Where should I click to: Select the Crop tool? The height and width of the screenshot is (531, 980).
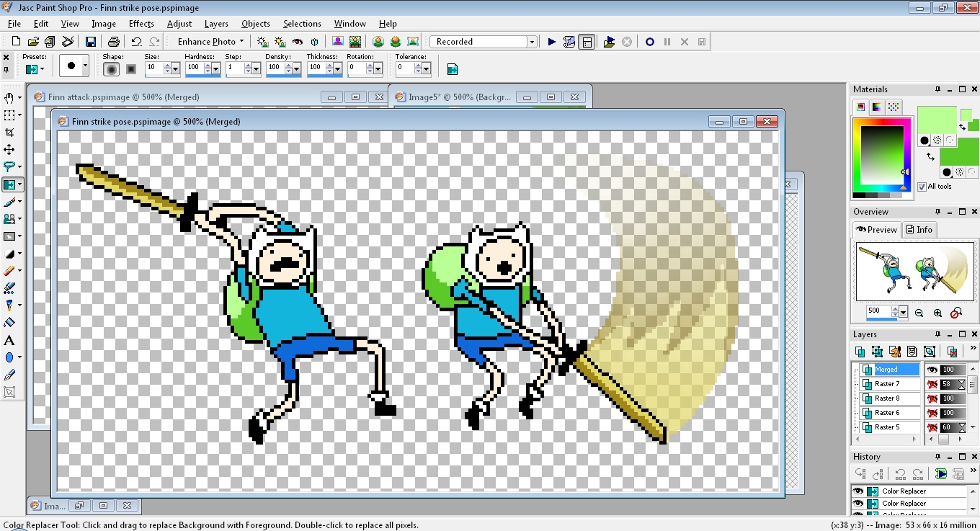pyautogui.click(x=9, y=132)
